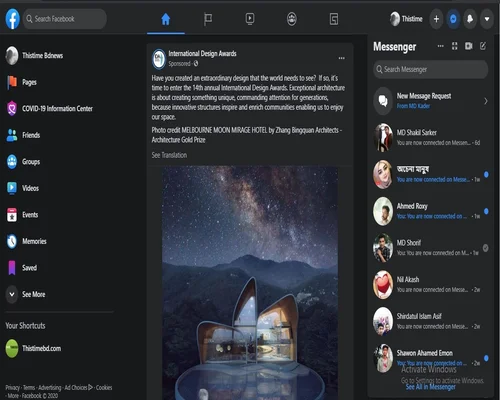
Task: Click the Search Messenger field
Action: tap(431, 69)
